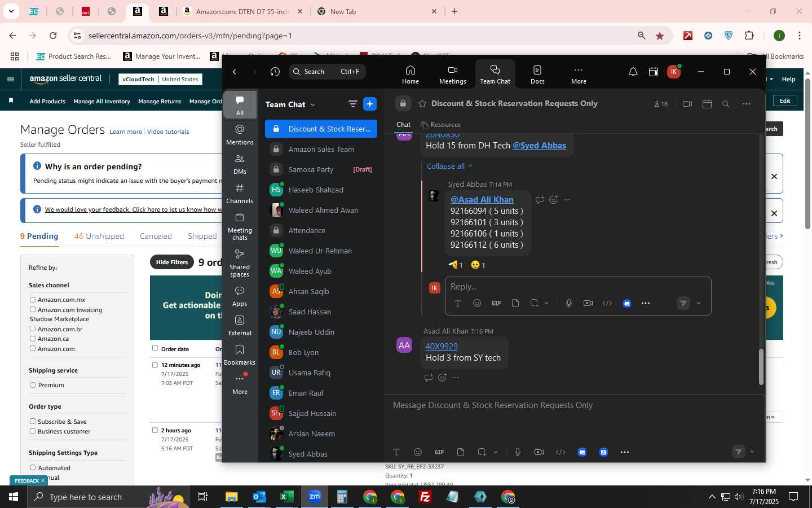Click code snippet icon in reply toolbar
The height and width of the screenshot is (508, 812).
click(607, 303)
